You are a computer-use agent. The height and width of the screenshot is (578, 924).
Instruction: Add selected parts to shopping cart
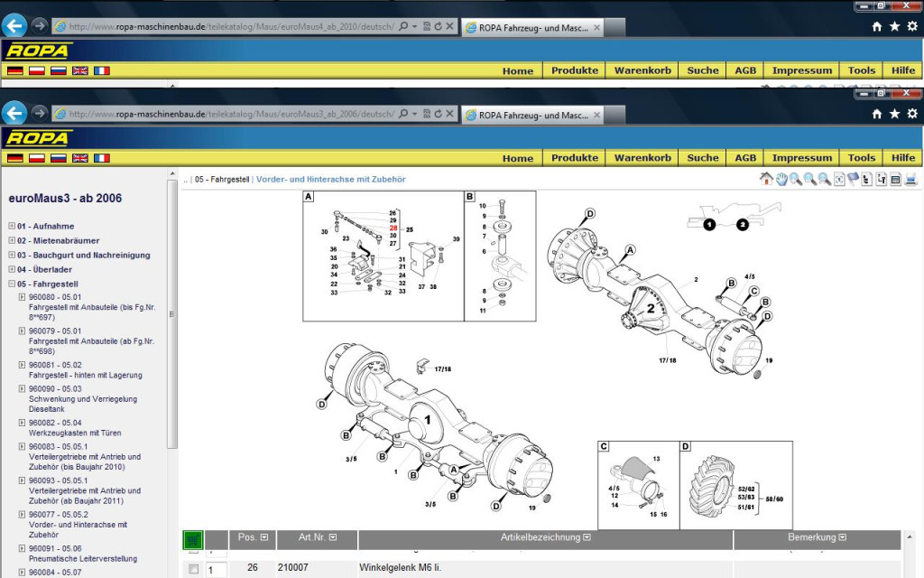pos(193,539)
